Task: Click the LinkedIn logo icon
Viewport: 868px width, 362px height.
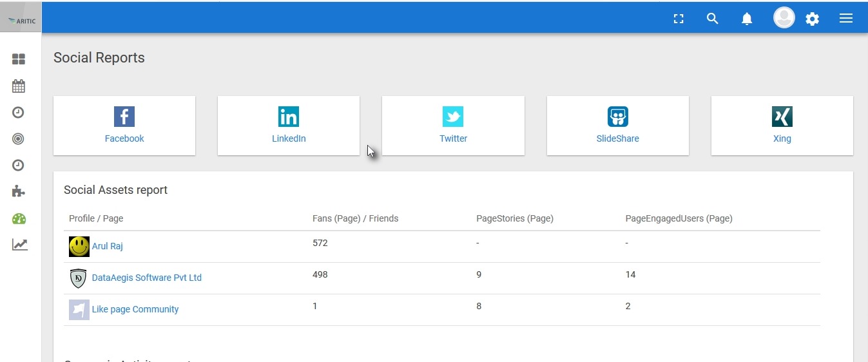Action: [289, 117]
